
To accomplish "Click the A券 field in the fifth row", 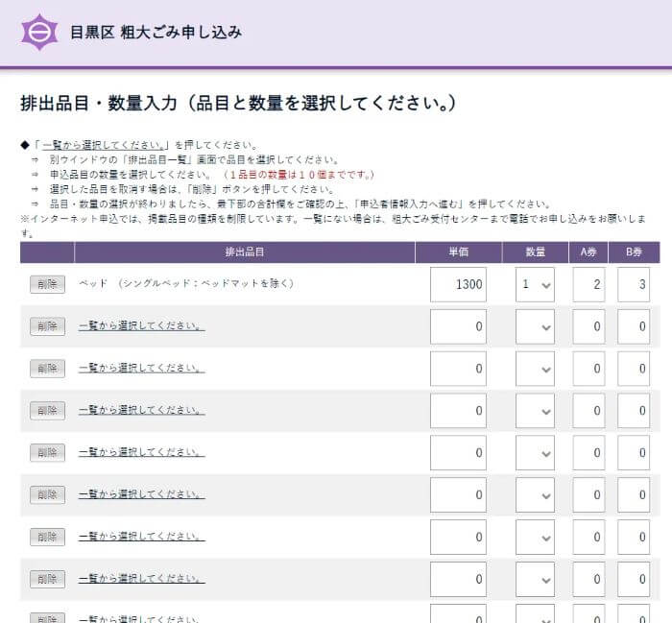I will pyautogui.click(x=588, y=452).
